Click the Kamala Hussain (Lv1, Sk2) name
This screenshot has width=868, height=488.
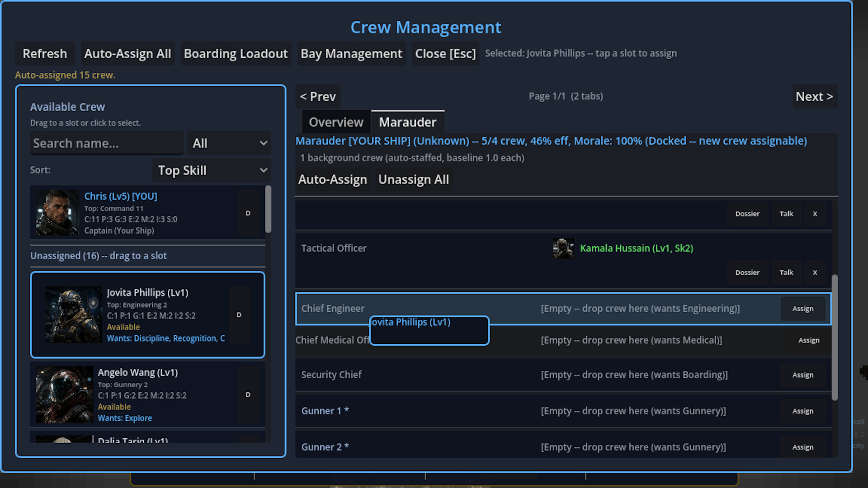[637, 248]
